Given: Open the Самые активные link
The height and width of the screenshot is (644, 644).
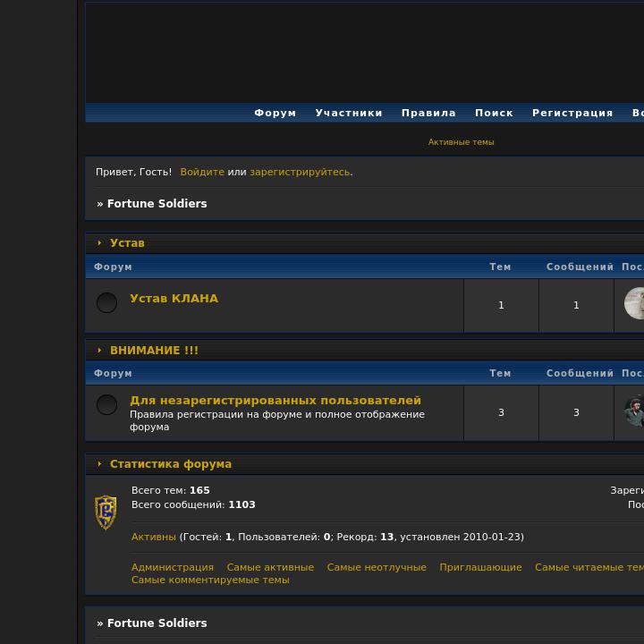Looking at the screenshot, I should [270, 567].
